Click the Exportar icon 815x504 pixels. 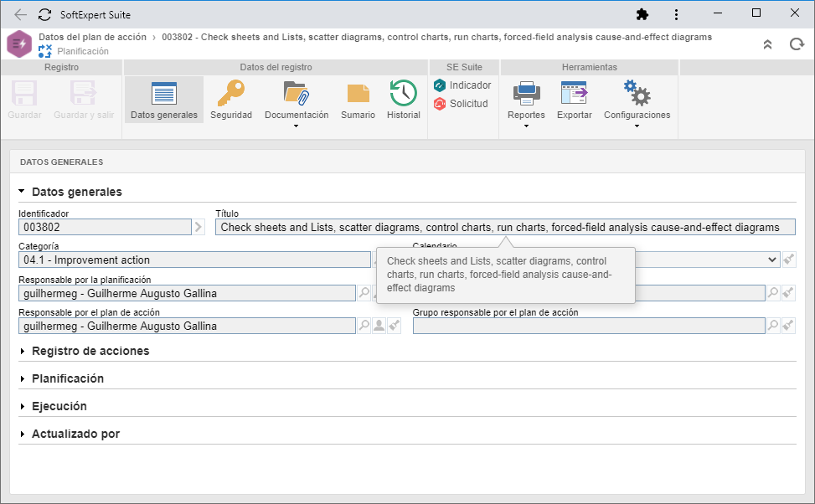click(x=575, y=94)
